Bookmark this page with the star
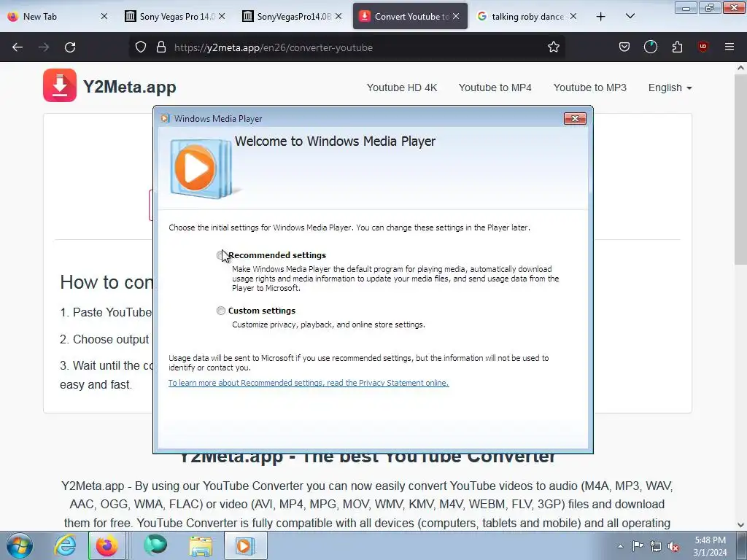This screenshot has height=560, width=747. pyautogui.click(x=553, y=47)
